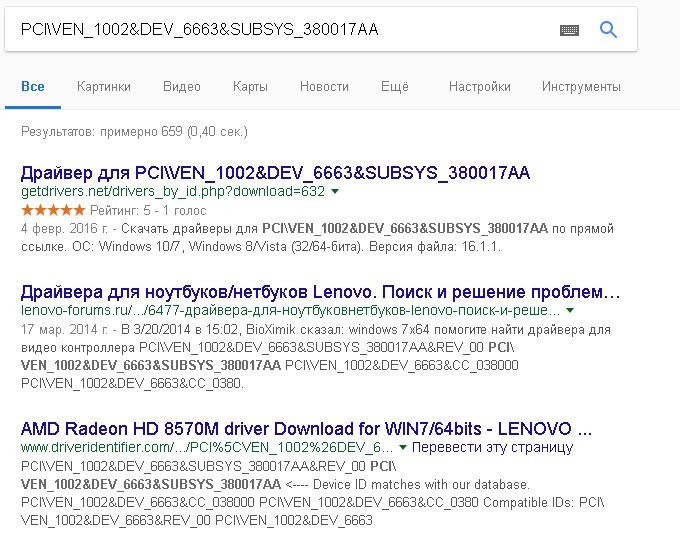Screen dimensions: 680x544
Task: Open Драйвера для ноутбуков/нетбуков Lenovo result
Action: [x=320, y=292]
